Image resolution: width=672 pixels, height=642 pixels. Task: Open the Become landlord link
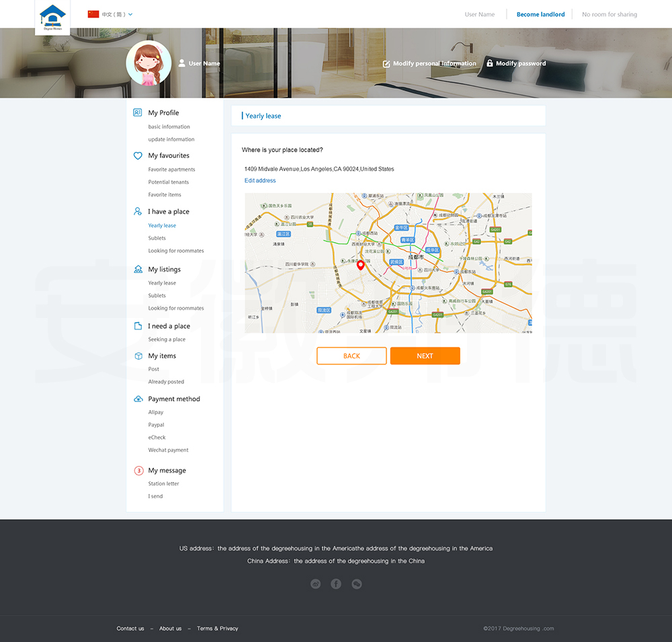540,14
